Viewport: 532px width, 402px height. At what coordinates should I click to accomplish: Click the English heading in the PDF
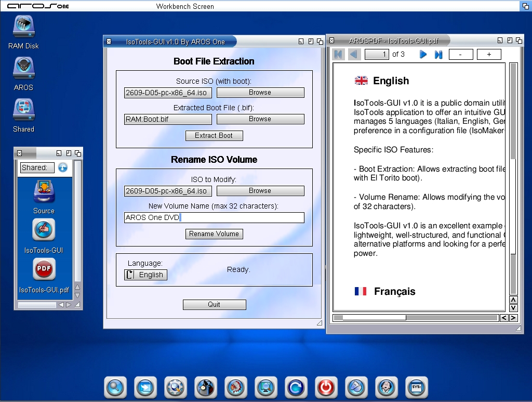coord(391,81)
